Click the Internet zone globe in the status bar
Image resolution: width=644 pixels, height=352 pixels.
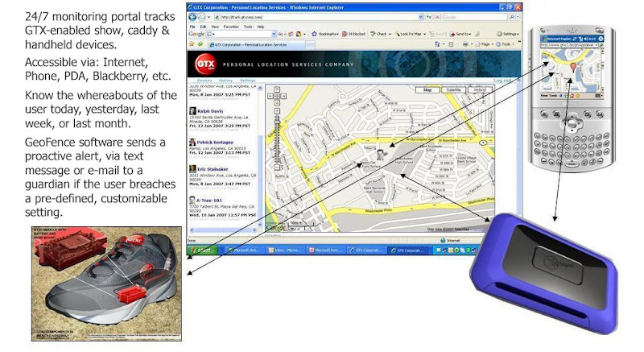443,241
